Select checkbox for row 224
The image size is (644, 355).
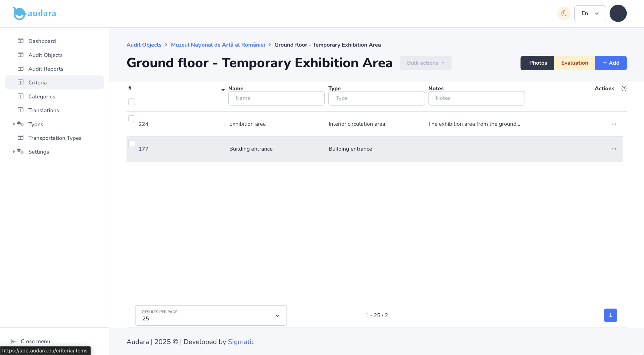pyautogui.click(x=132, y=118)
